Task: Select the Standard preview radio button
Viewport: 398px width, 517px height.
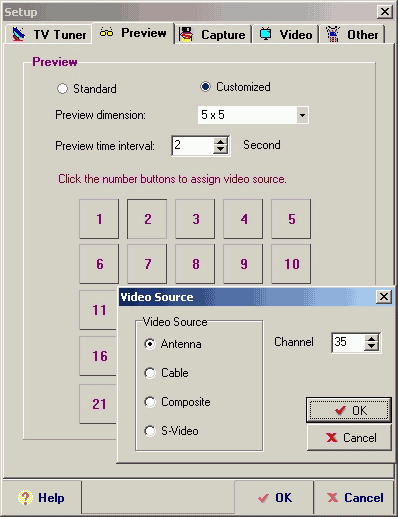Action: [x=62, y=89]
